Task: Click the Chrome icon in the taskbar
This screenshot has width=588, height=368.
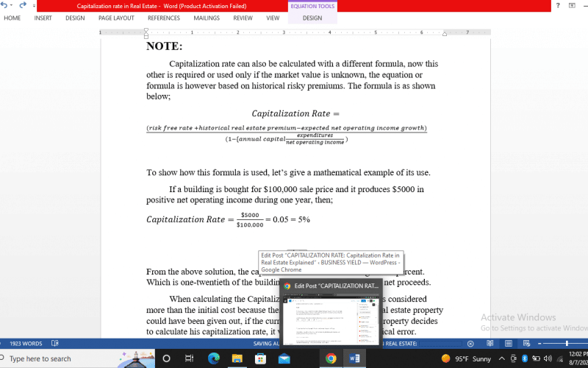Action: [331, 358]
